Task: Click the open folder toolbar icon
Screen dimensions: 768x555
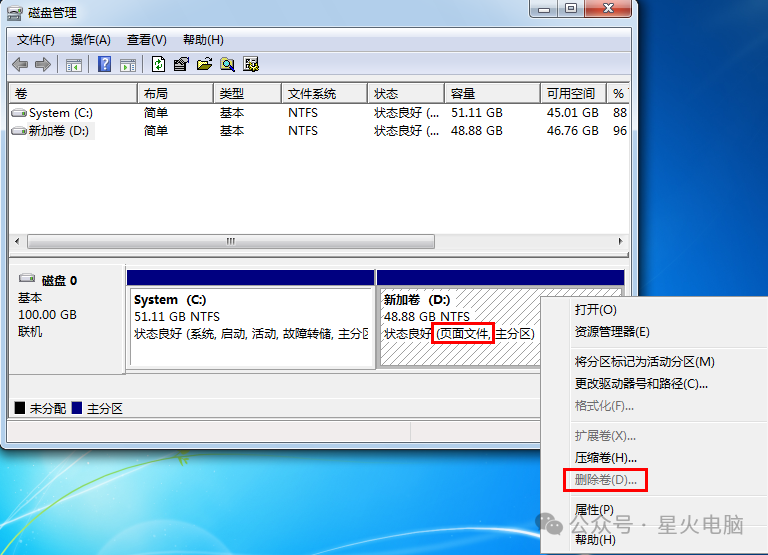Action: (205, 65)
